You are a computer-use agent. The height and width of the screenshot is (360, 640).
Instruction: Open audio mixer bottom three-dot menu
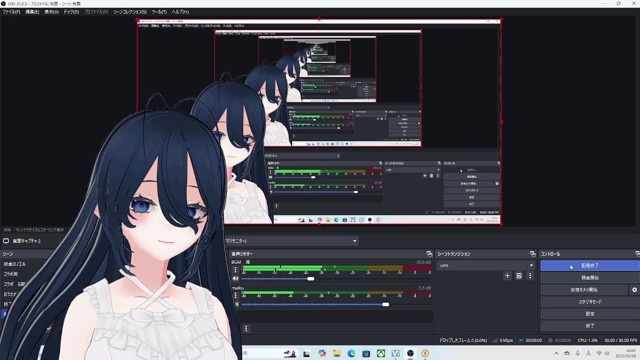tap(246, 328)
